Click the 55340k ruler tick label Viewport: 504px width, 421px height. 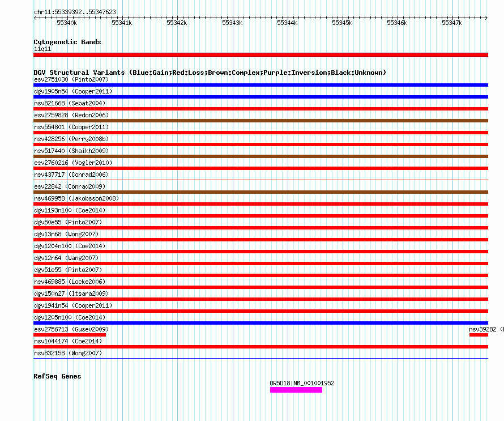[x=67, y=23]
